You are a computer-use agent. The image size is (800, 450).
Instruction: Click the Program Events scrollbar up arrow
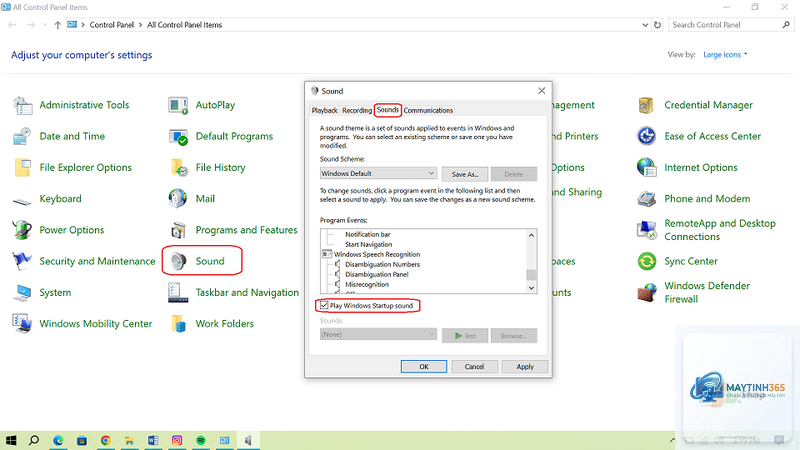point(531,235)
